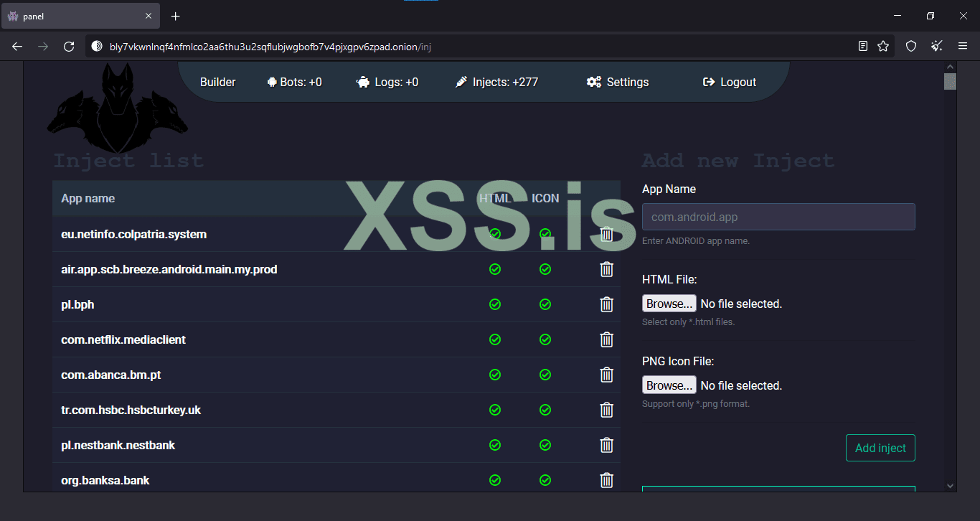Click Browse button under HTML File

(x=669, y=304)
